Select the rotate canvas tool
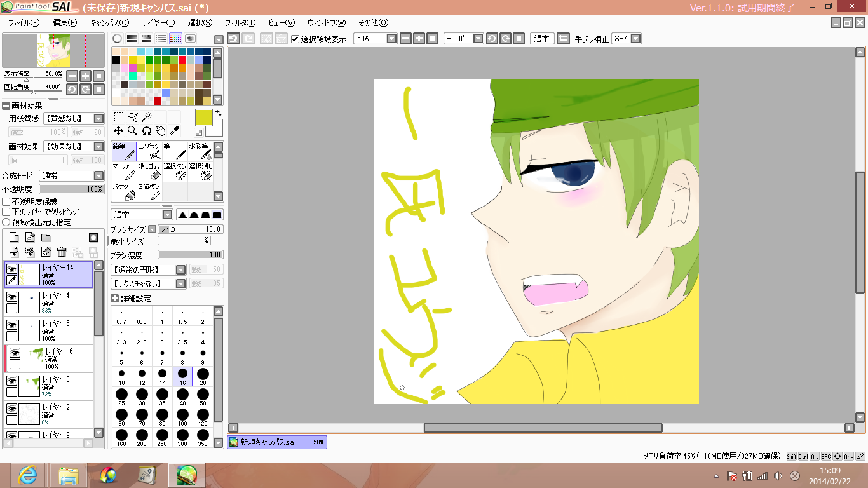868x488 pixels. click(146, 131)
